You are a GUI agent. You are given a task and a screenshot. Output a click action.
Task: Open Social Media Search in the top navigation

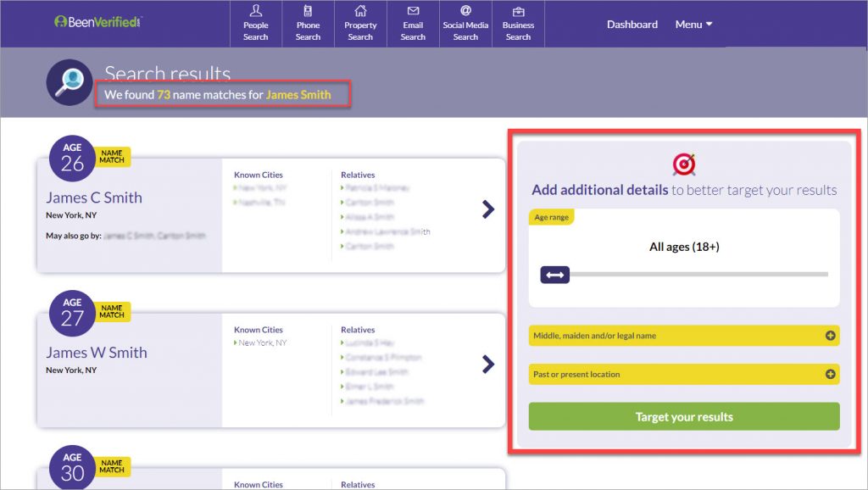click(x=465, y=24)
